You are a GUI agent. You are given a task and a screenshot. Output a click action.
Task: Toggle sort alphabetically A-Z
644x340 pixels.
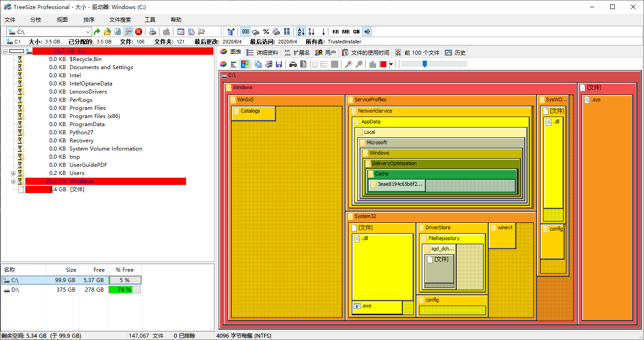tap(301, 32)
